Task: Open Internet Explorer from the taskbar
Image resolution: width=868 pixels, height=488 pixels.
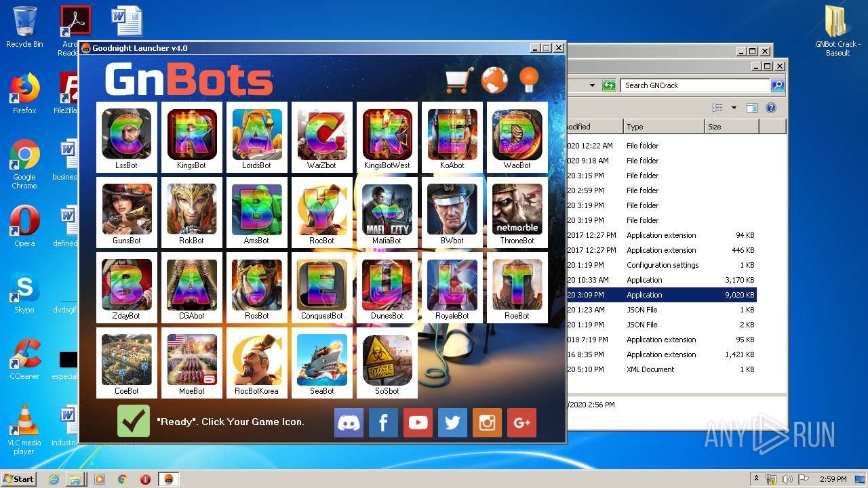Action: point(54,479)
